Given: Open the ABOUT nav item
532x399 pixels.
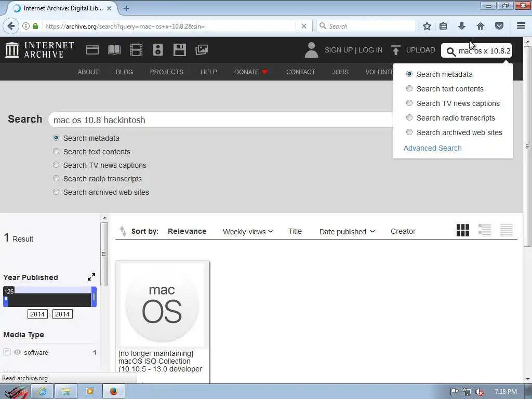Looking at the screenshot, I should coord(88,72).
